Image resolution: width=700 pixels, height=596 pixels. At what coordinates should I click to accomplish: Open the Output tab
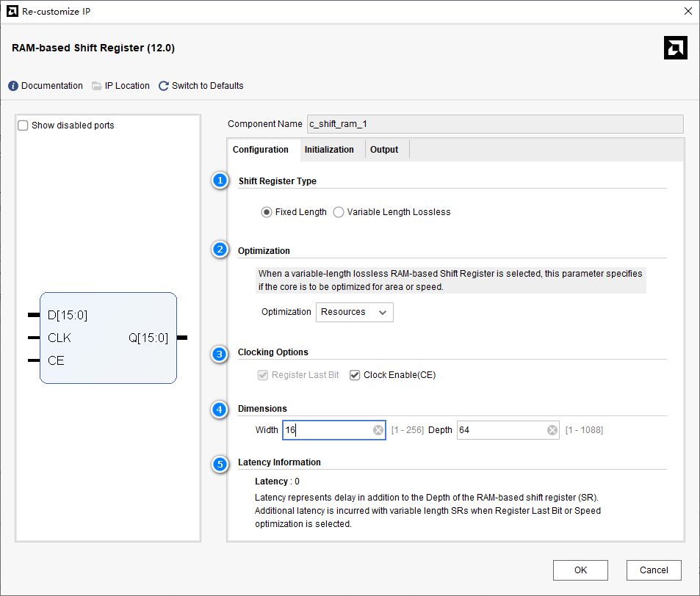[x=384, y=150]
